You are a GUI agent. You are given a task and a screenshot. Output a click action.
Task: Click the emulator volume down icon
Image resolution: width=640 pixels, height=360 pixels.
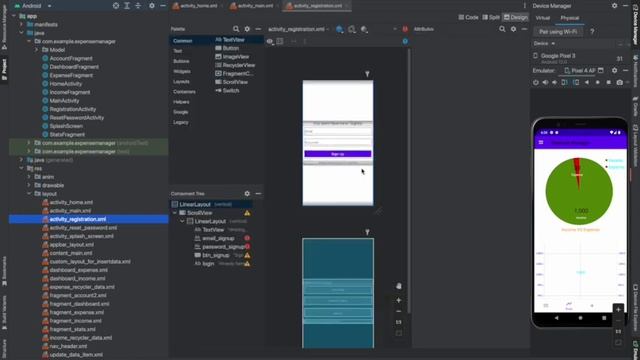click(x=555, y=82)
